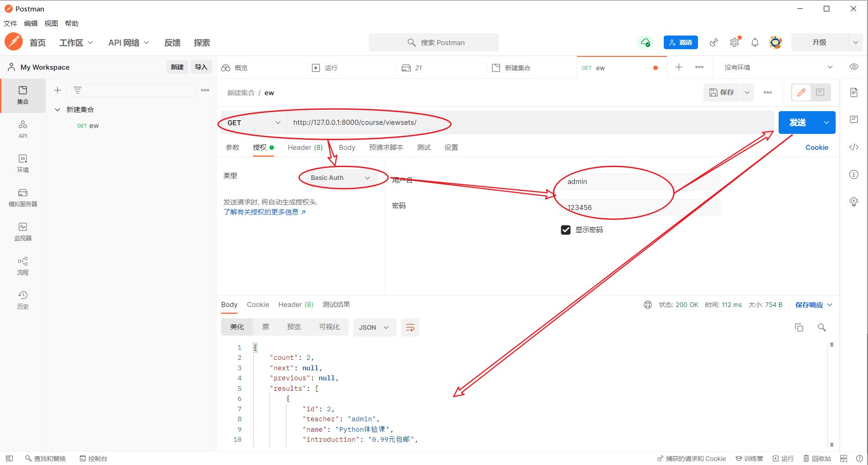868x465 pixels.
Task: Click the network globe icon in response status
Action: coord(648,305)
